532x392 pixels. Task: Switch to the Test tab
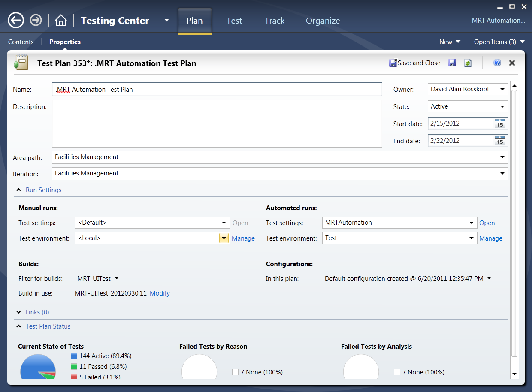click(234, 21)
